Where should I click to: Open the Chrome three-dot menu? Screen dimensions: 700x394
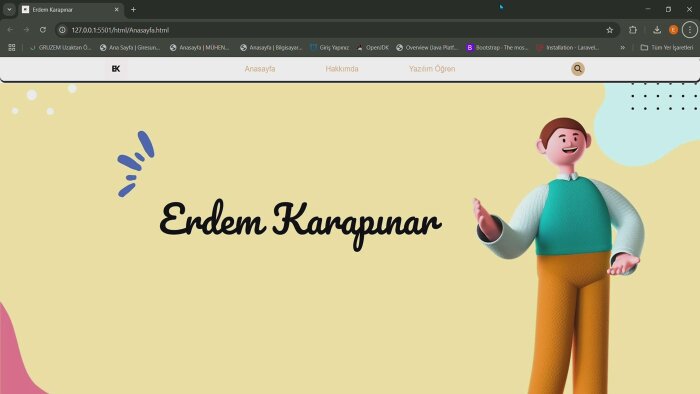tap(690, 30)
